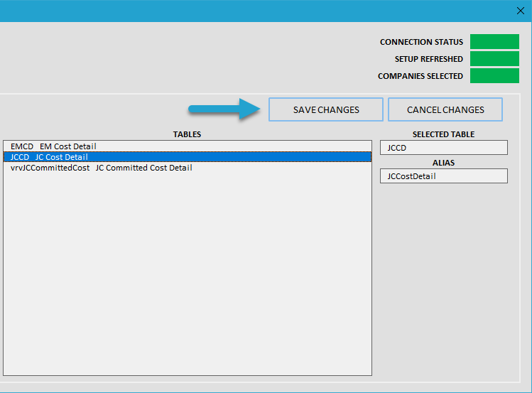Click the TABLES list heading
Image resolution: width=532 pixels, height=393 pixels.
coord(187,134)
